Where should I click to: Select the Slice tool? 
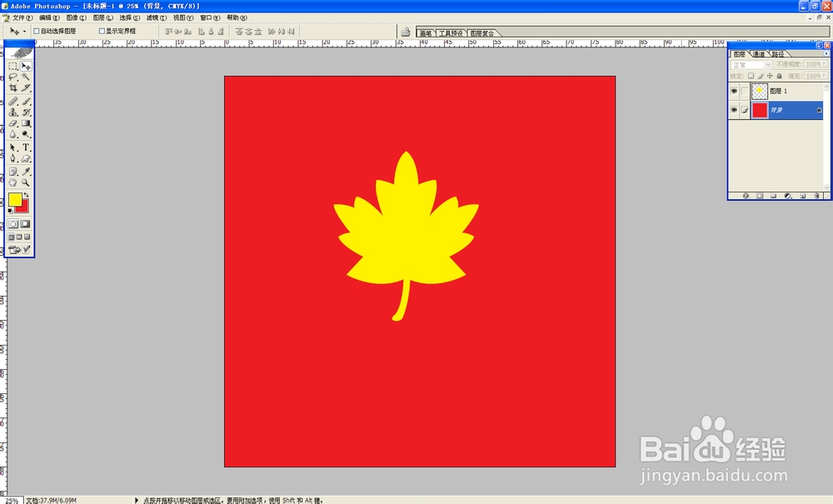pyautogui.click(x=26, y=87)
